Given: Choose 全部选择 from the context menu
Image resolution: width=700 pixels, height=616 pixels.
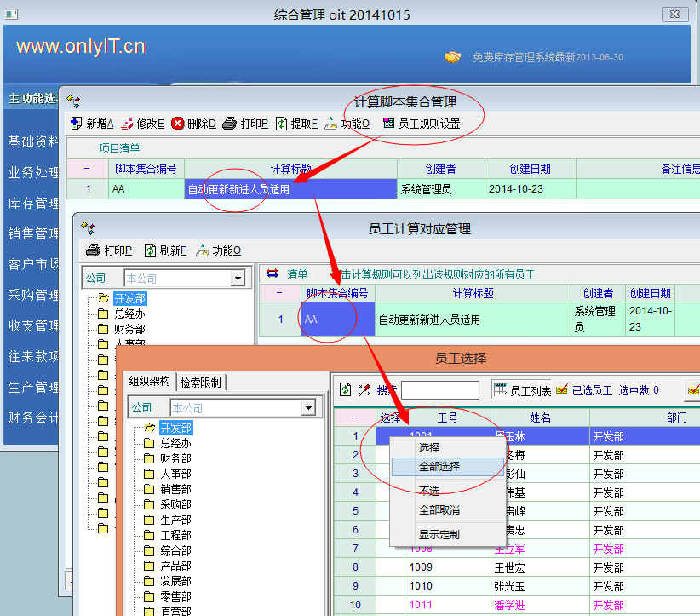Looking at the screenshot, I should click(439, 467).
